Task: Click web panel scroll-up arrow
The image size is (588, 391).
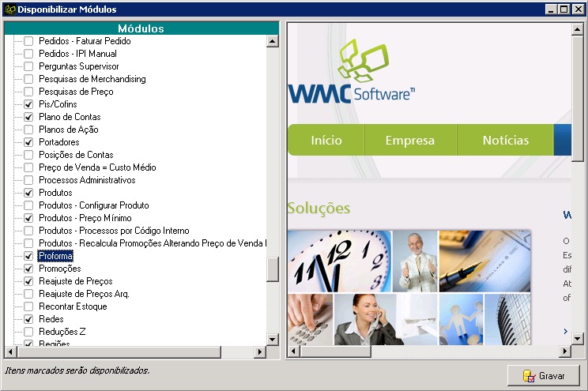Action: [578, 28]
